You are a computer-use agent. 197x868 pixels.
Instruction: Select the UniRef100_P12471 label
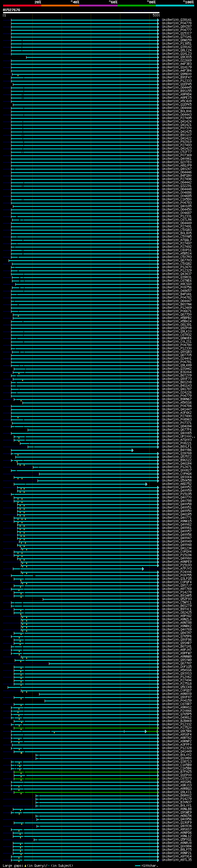[x=177, y=467]
